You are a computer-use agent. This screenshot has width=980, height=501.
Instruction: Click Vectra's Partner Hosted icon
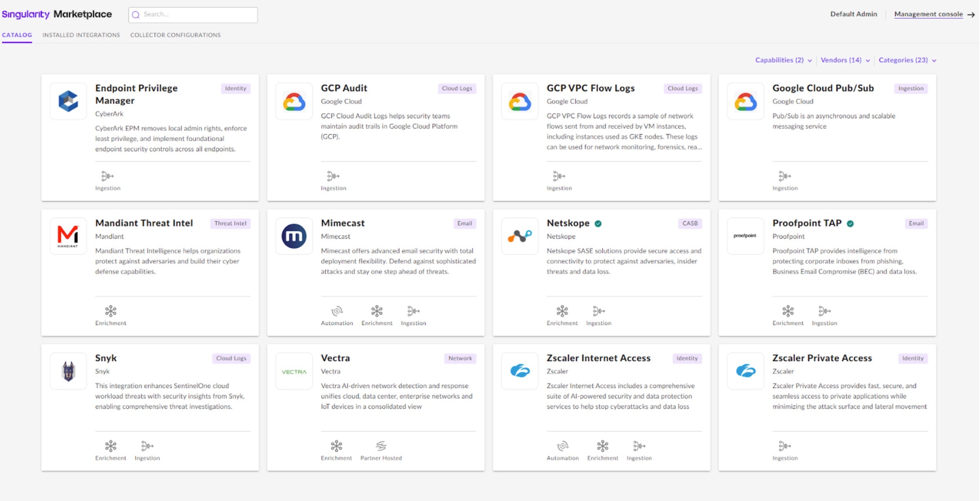pyautogui.click(x=381, y=446)
